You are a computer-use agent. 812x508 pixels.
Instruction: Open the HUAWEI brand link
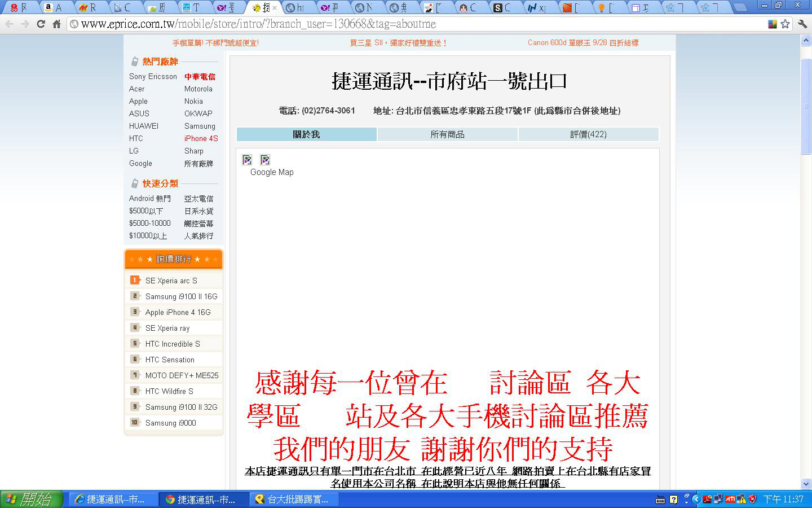point(143,126)
